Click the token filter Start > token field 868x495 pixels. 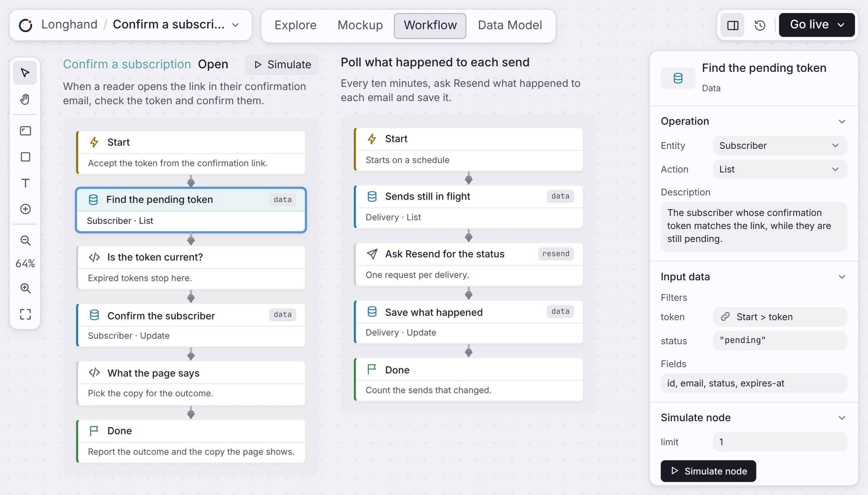coord(780,317)
